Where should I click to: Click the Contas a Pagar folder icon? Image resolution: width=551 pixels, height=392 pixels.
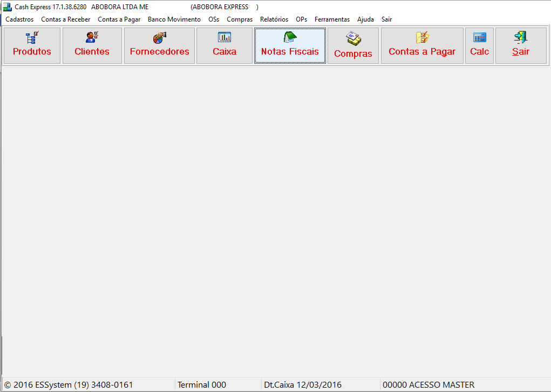[422, 37]
